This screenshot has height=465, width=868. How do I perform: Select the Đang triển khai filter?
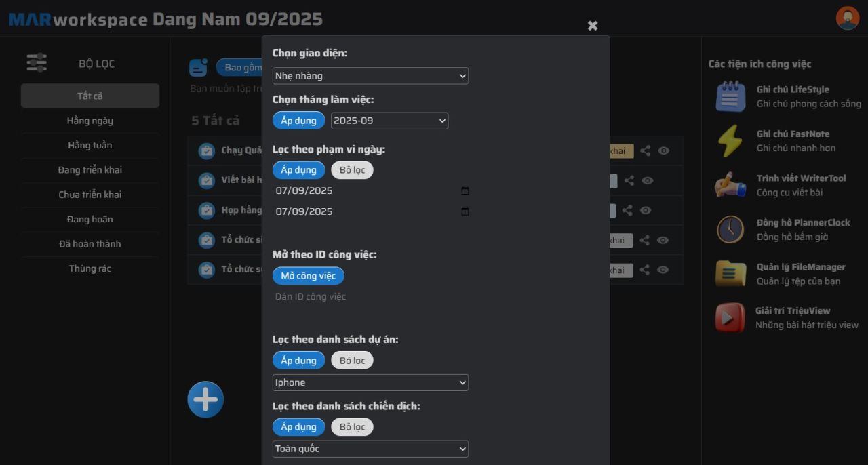(x=90, y=170)
